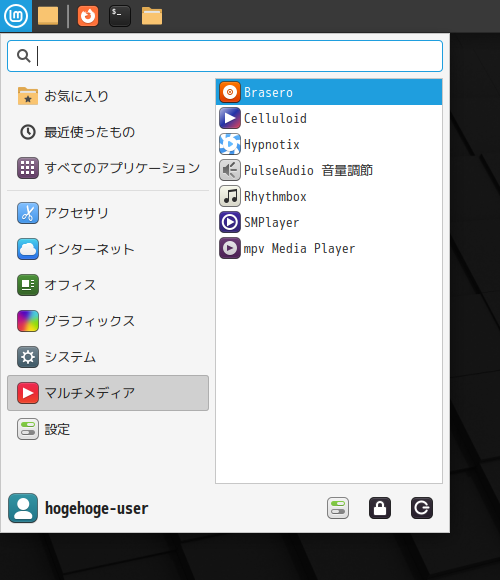This screenshot has height=580, width=500.
Task: Open the お気に入り favorites category
Action: point(108,96)
